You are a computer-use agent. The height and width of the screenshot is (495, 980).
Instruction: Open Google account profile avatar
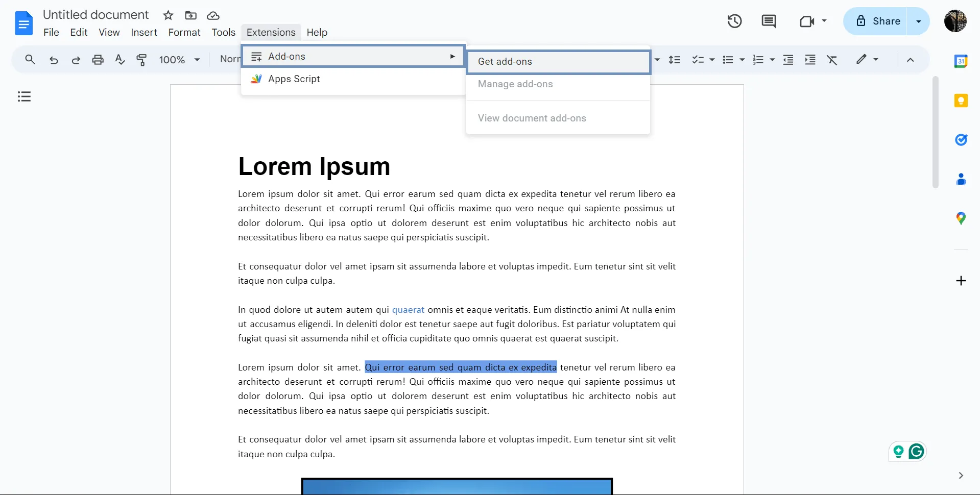[x=955, y=21]
